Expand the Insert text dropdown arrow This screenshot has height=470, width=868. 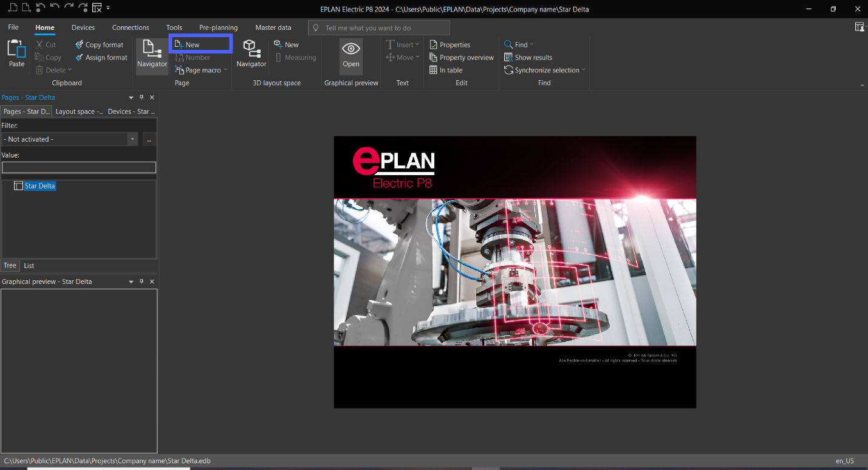pos(417,44)
